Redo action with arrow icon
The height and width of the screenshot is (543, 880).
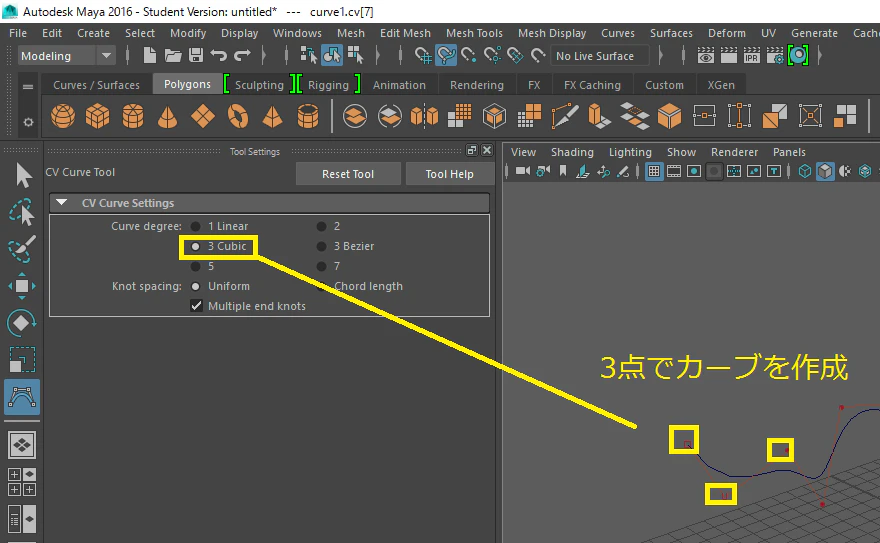242,56
